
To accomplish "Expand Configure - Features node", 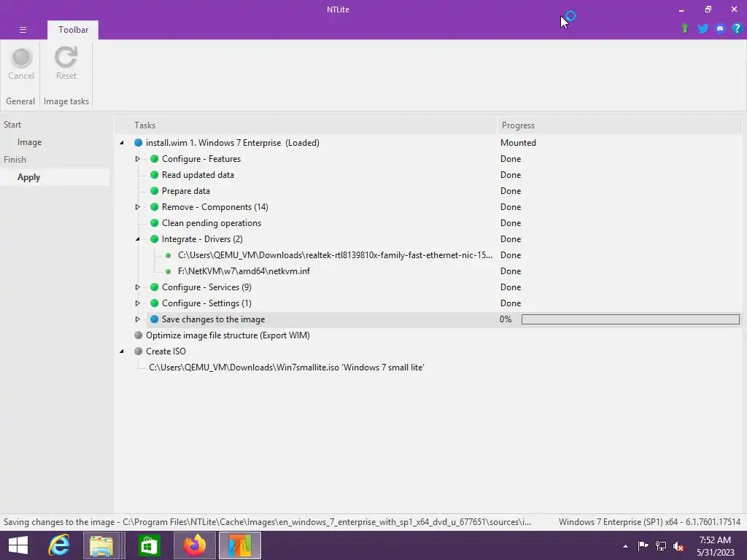I will pyautogui.click(x=137, y=159).
